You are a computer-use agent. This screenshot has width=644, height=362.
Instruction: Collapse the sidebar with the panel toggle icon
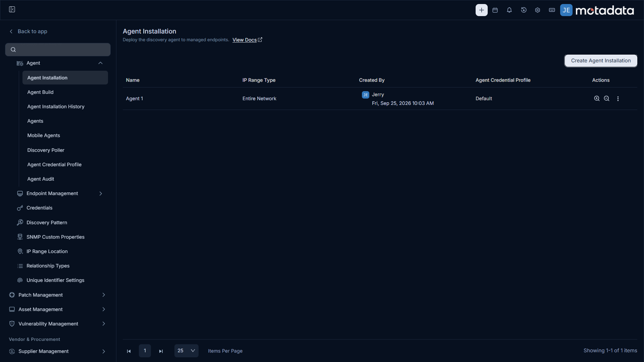tap(12, 9)
